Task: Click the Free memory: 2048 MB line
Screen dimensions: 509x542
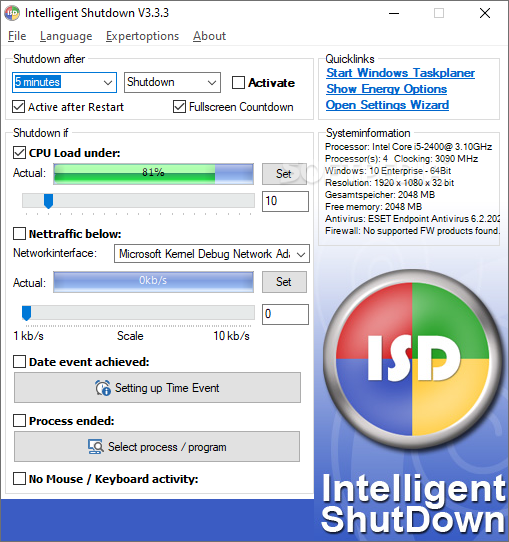Action: pyautogui.click(x=374, y=207)
